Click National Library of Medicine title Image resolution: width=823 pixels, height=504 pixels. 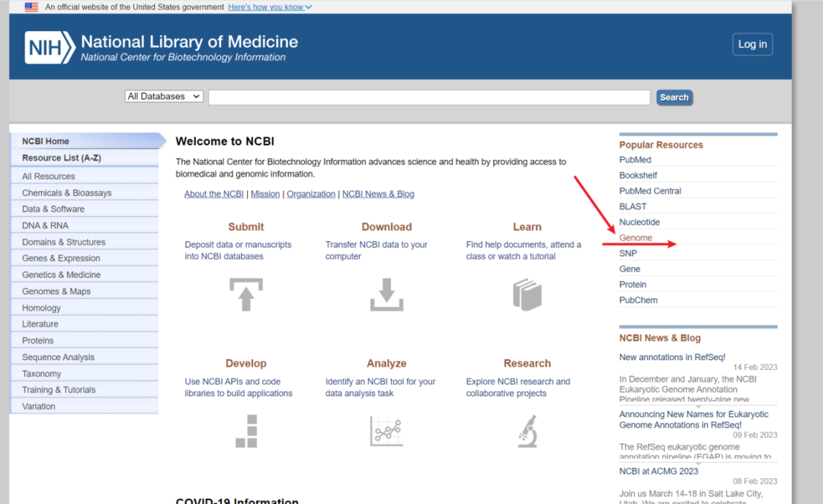coord(189,41)
